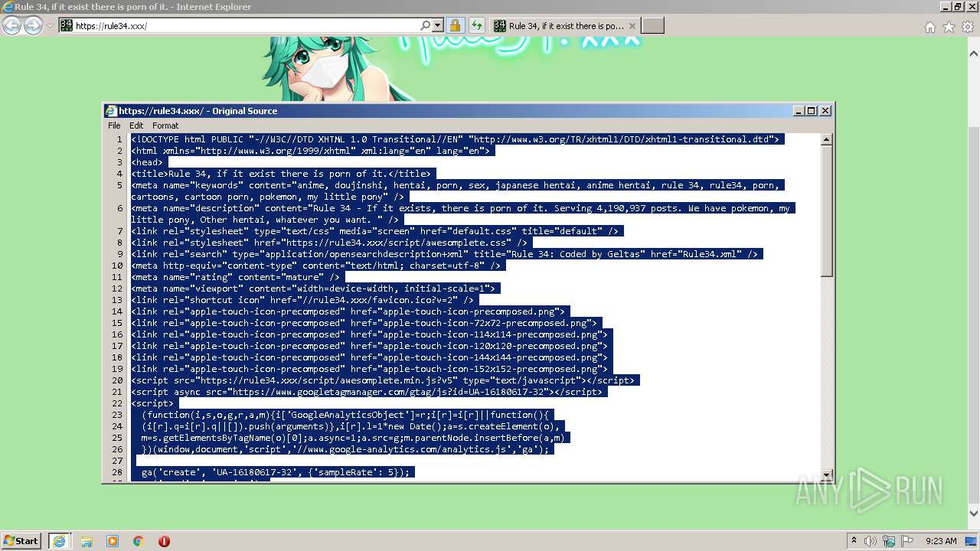
Task: Click source view scrollbar up arrow
Action: coord(826,140)
